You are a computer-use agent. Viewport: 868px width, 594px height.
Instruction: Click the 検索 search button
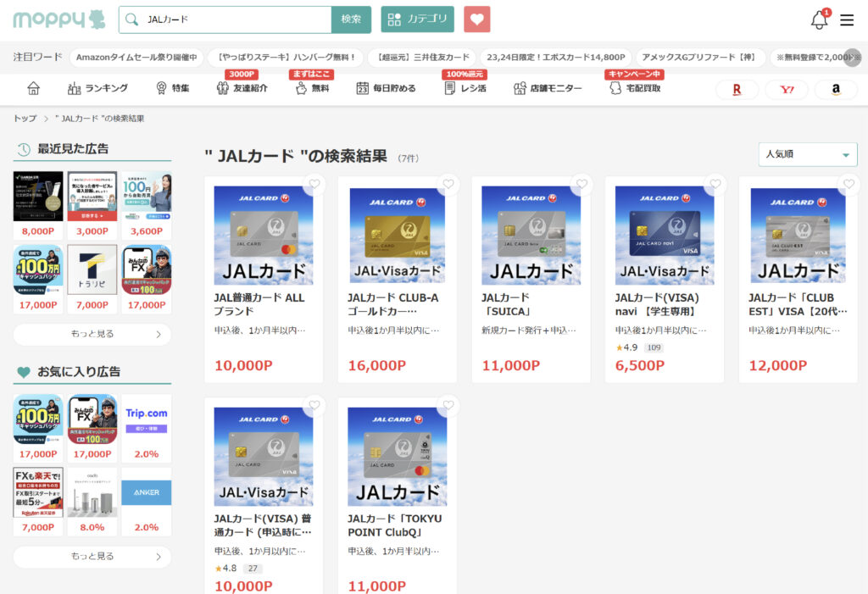pyautogui.click(x=351, y=19)
